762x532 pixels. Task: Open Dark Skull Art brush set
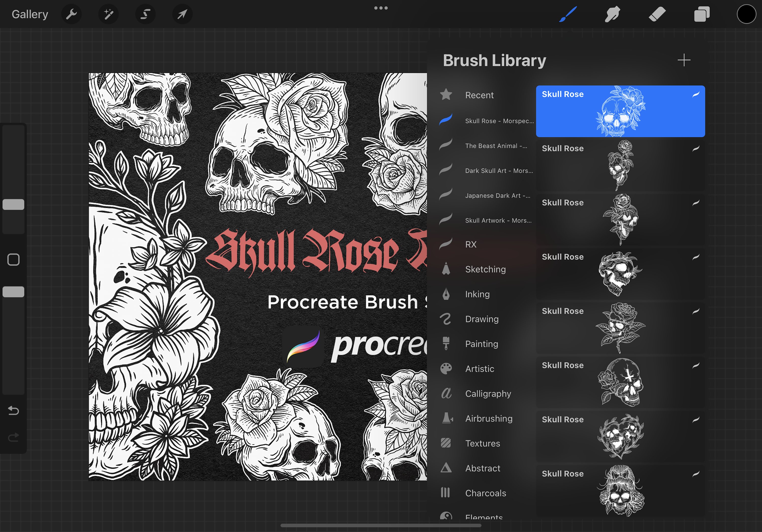487,171
